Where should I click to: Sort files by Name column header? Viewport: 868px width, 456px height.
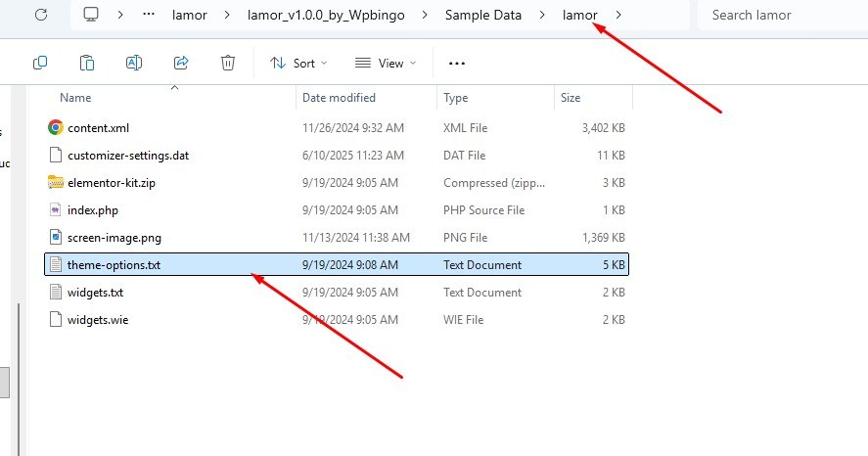click(x=75, y=98)
